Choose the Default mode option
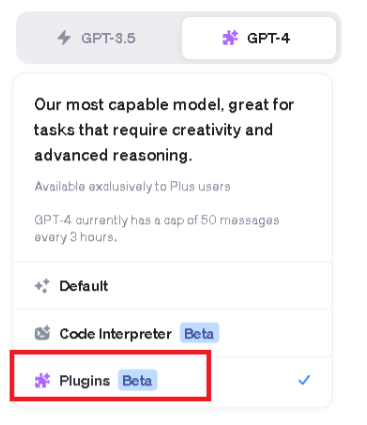This screenshot has width=367, height=425. (172, 286)
